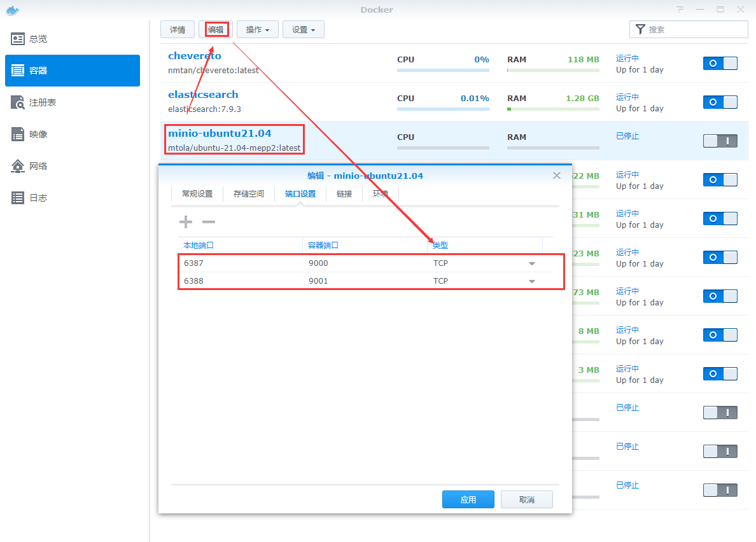Click the 运行中 status of chevereto
The width and height of the screenshot is (756, 542).
[627, 59]
